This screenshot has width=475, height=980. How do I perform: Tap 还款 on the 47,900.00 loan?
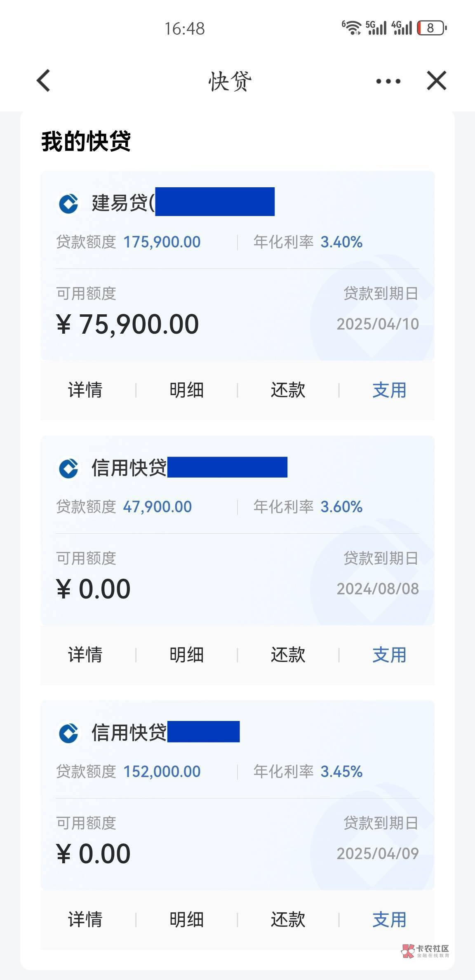tap(288, 655)
